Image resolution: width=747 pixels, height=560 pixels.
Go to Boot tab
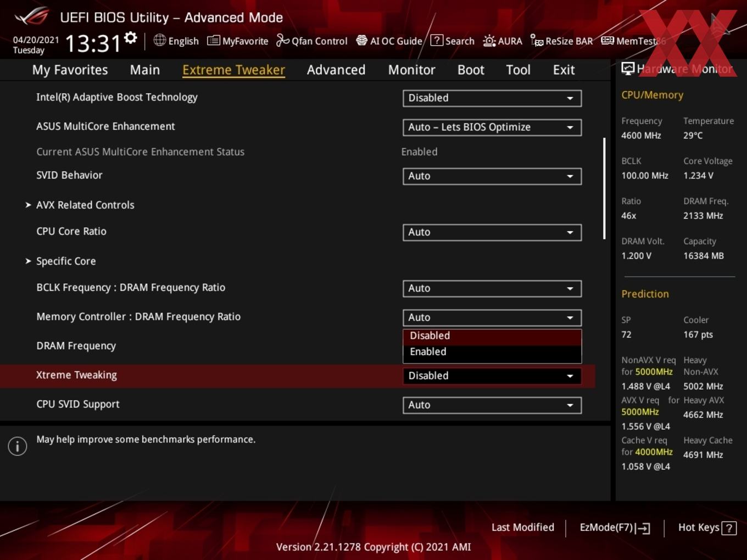(471, 70)
